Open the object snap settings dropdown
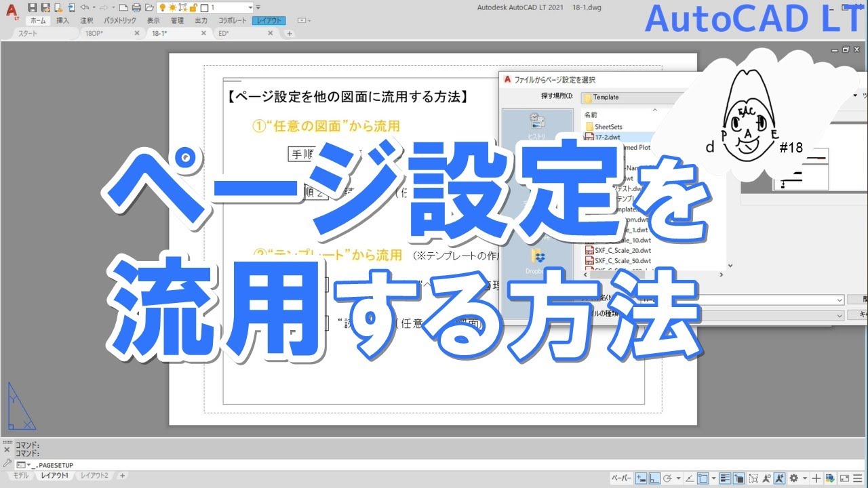 [x=714, y=478]
